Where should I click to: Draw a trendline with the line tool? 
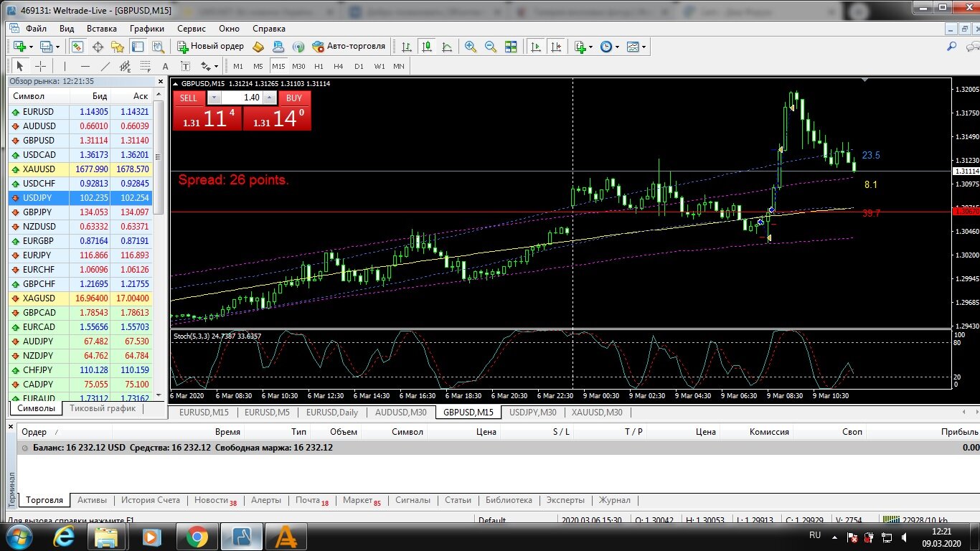coord(105,66)
